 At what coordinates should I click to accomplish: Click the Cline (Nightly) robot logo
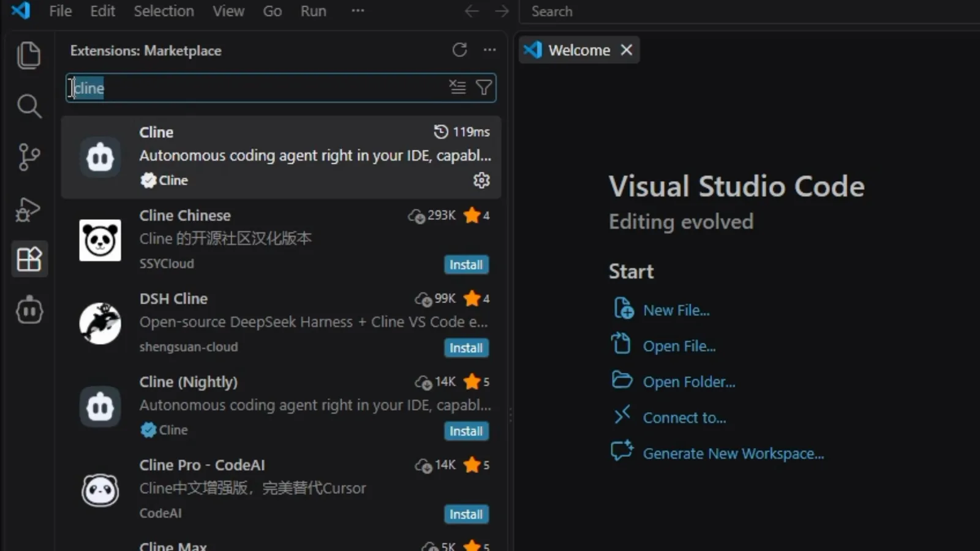point(100,407)
